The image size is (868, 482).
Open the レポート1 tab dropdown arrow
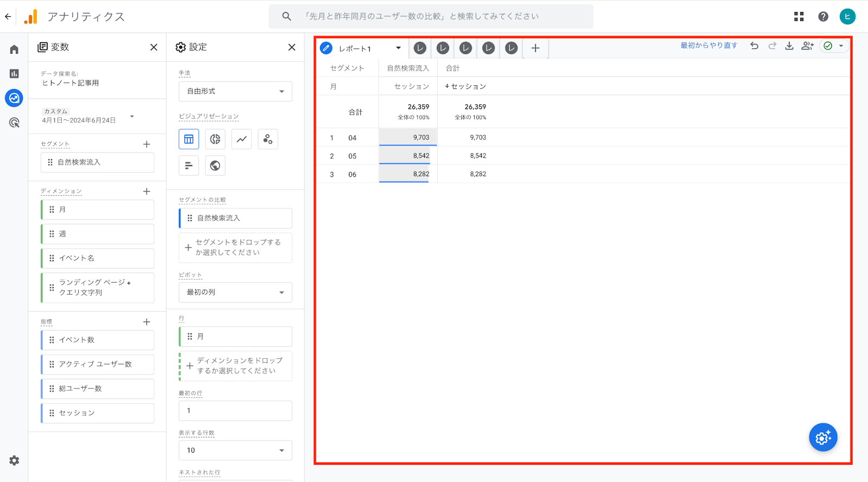[398, 48]
